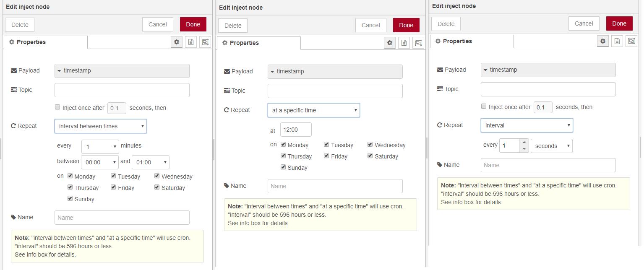Open node description document icon in middle panel

click(x=404, y=43)
